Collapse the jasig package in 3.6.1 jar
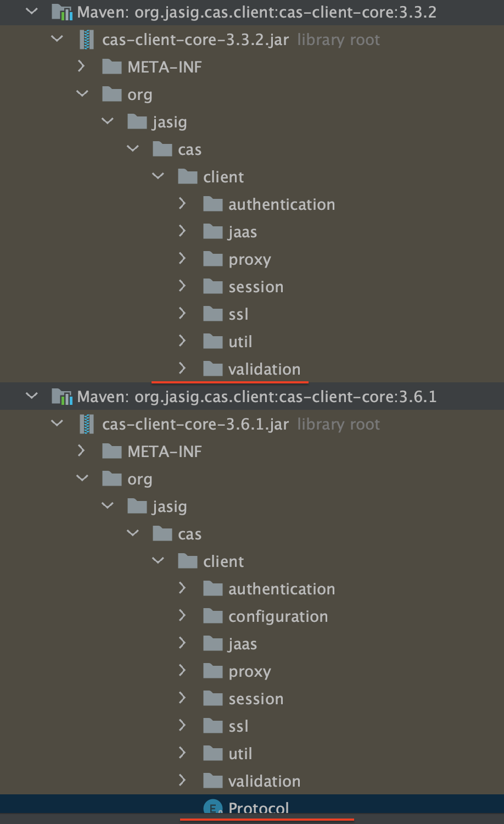The image size is (504, 824). click(108, 506)
